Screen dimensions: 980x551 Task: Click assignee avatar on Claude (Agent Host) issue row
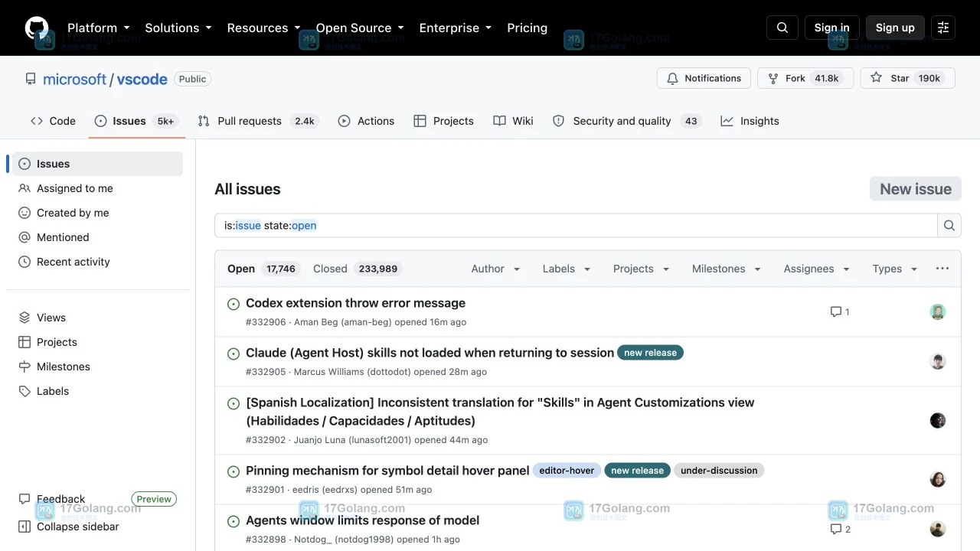938,361
